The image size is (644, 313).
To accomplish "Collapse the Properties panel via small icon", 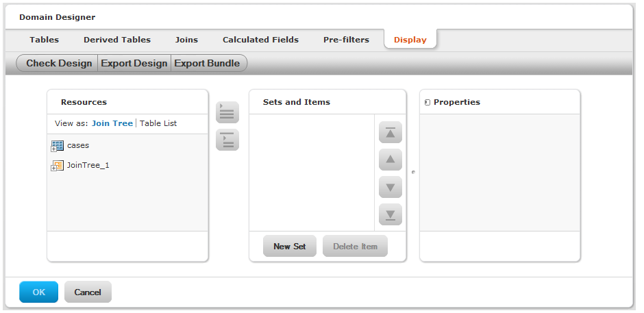I will point(427,103).
